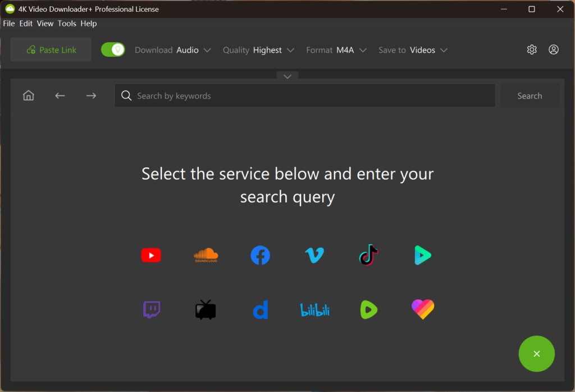Open the Download Audio dropdown
The width and height of the screenshot is (575, 392).
173,50
